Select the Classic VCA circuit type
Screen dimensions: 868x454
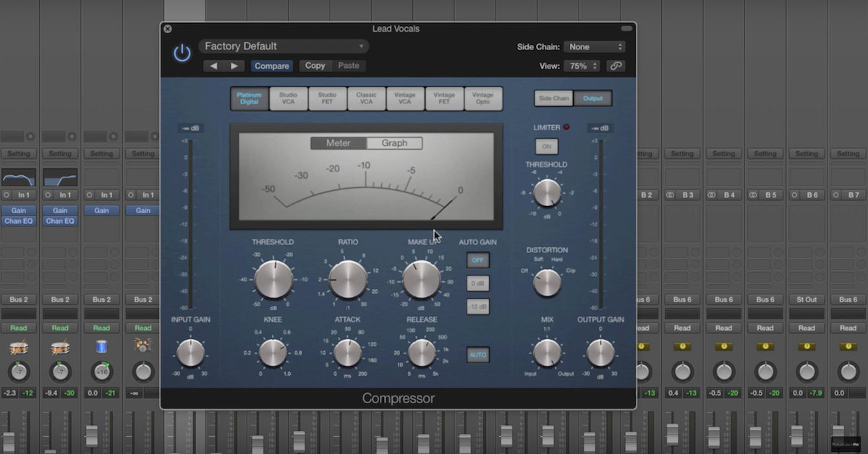[366, 98]
